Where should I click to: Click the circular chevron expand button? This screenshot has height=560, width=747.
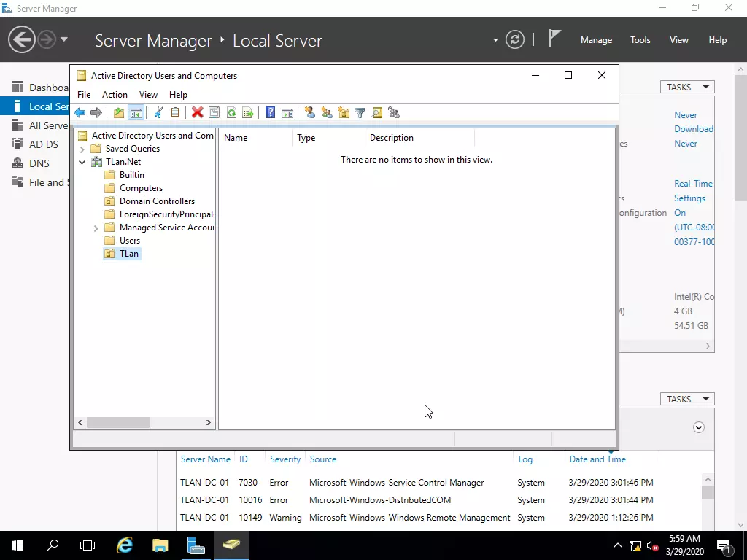(x=698, y=427)
